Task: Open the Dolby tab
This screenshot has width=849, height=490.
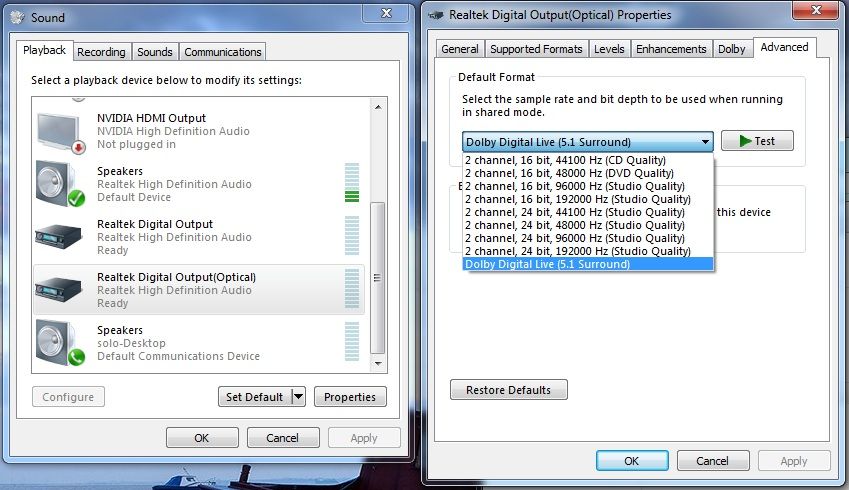Action: click(x=732, y=49)
